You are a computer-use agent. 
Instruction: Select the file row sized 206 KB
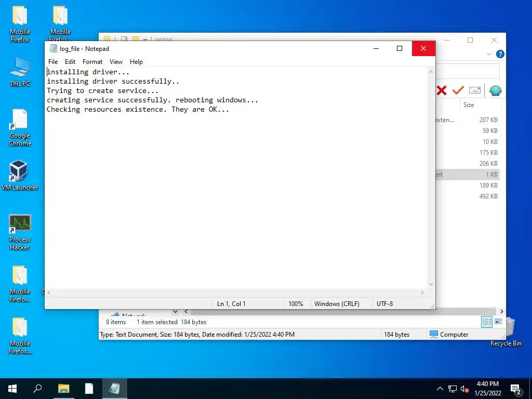click(468, 163)
